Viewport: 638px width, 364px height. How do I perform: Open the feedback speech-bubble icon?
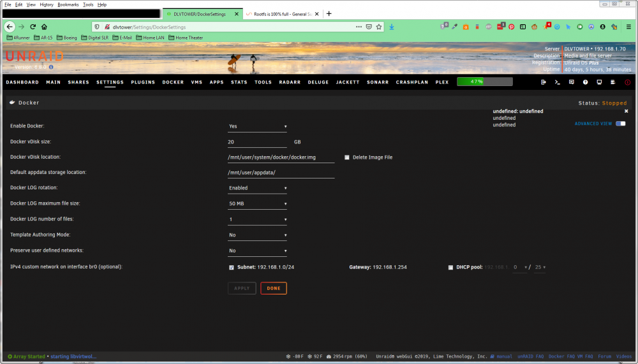[x=571, y=82]
